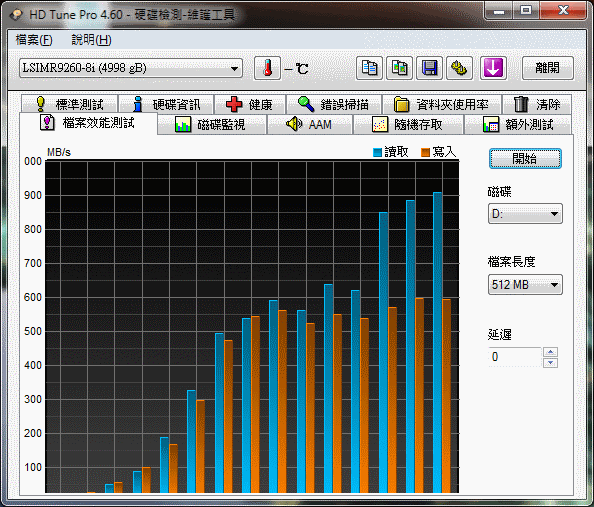Expand the D: disk drive dropdown
Viewport: 594px width, 507px height.
525,214
